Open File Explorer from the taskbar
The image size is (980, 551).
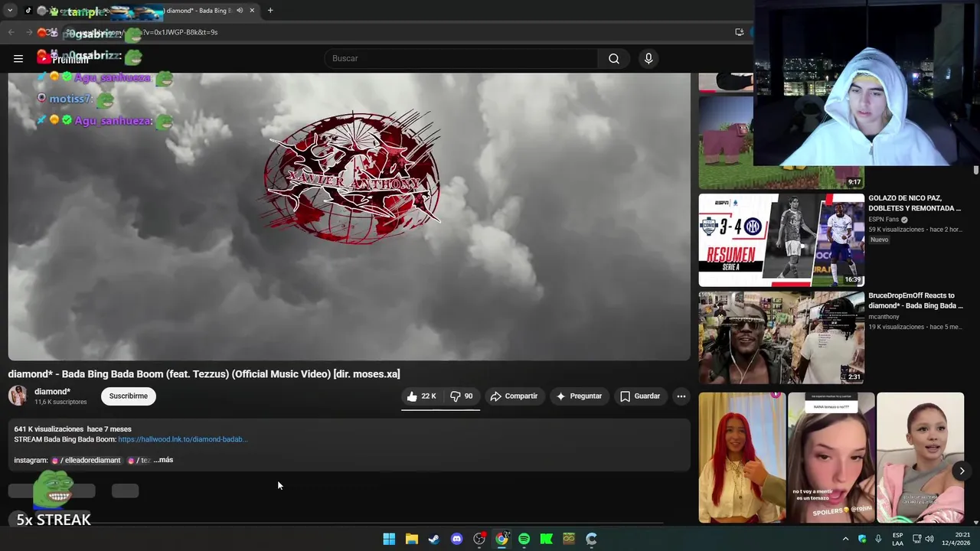pyautogui.click(x=412, y=539)
